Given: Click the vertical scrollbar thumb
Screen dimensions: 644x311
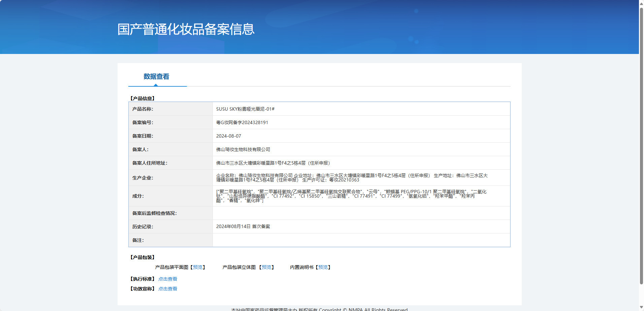Looking at the screenshot, I should pyautogui.click(x=641, y=146).
